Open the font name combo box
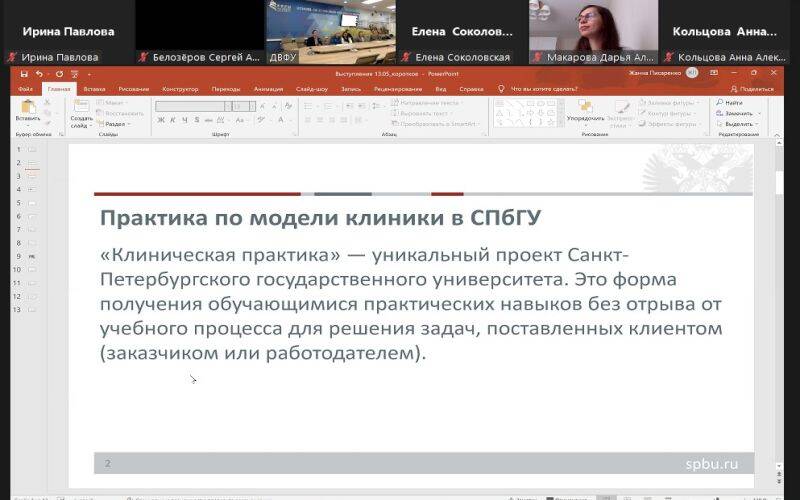Image resolution: width=800 pixels, height=500 pixels. (193, 106)
